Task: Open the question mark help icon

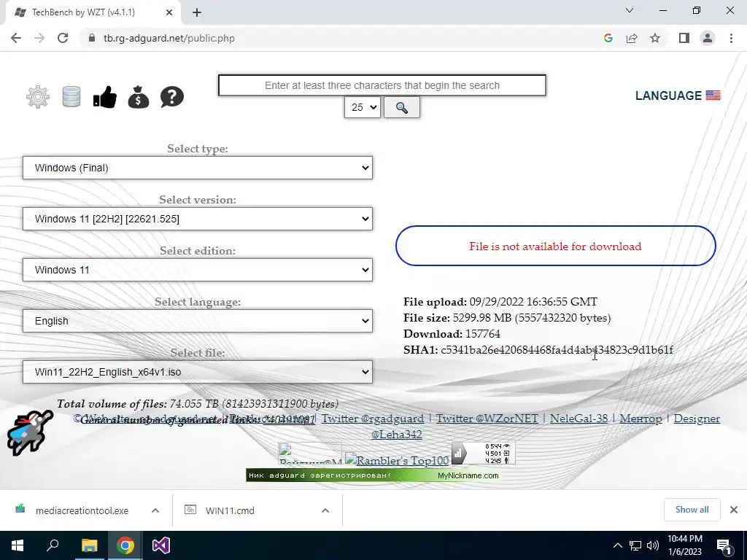Action: coord(172,97)
